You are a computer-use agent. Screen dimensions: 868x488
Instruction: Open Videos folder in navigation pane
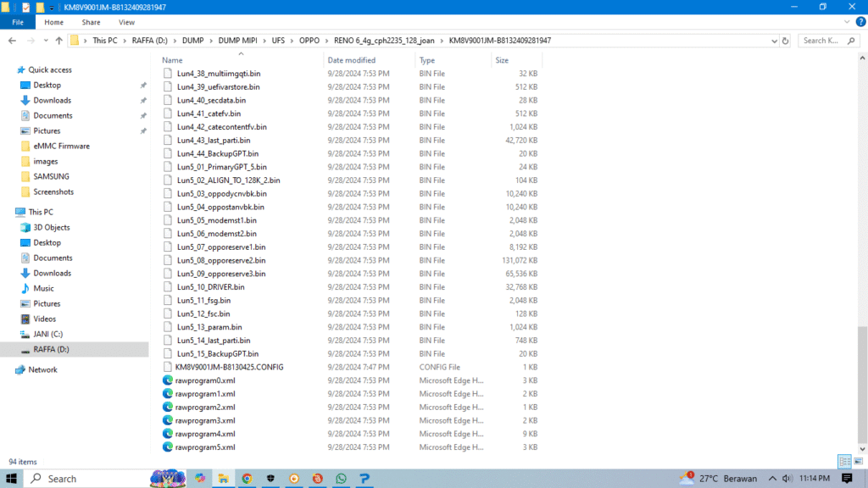click(x=44, y=319)
